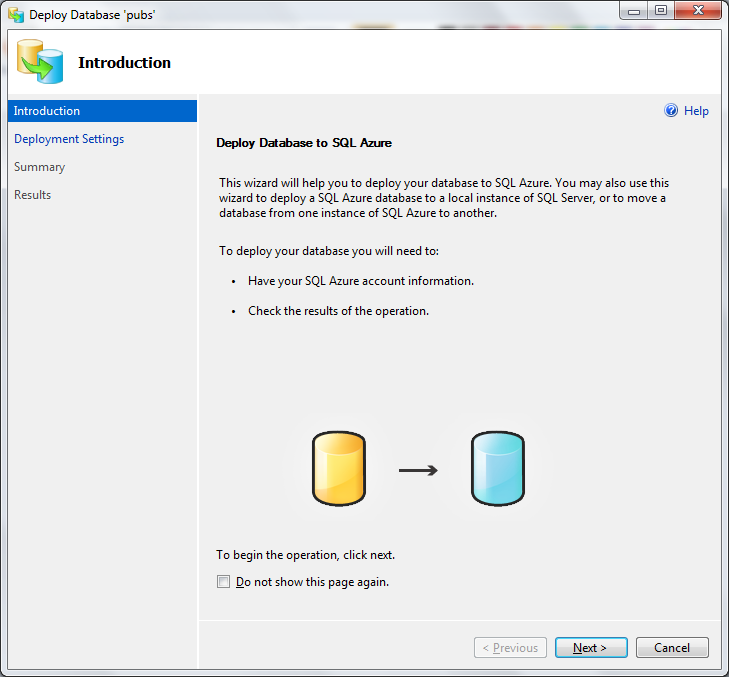Viewport: 729px width, 677px height.
Task: Click 'Deploy Database to SQL Azure' heading
Action: tap(304, 143)
